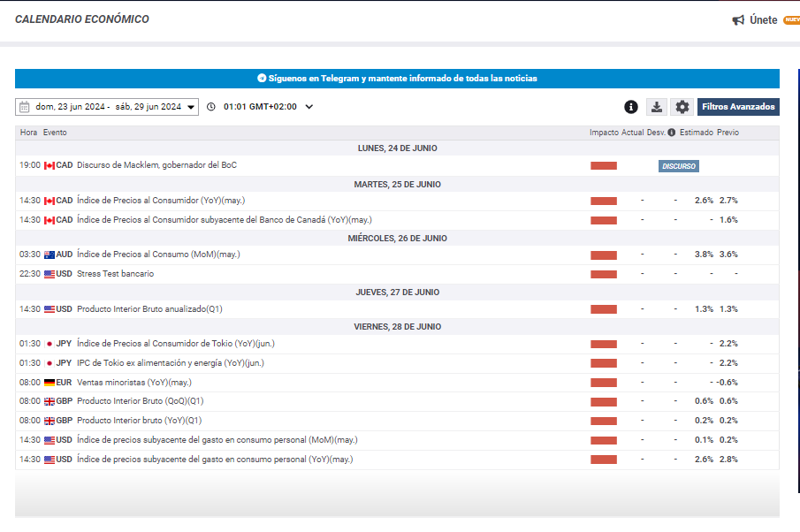Screen dimensions: 800x532
Task: Download the calendar with the download icon
Action: 657,107
